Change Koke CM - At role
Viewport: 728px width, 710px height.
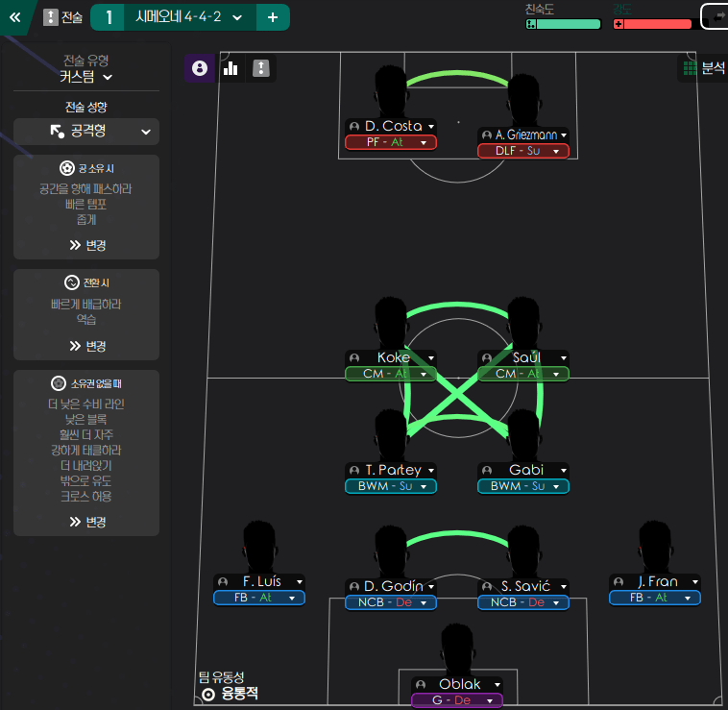391,374
